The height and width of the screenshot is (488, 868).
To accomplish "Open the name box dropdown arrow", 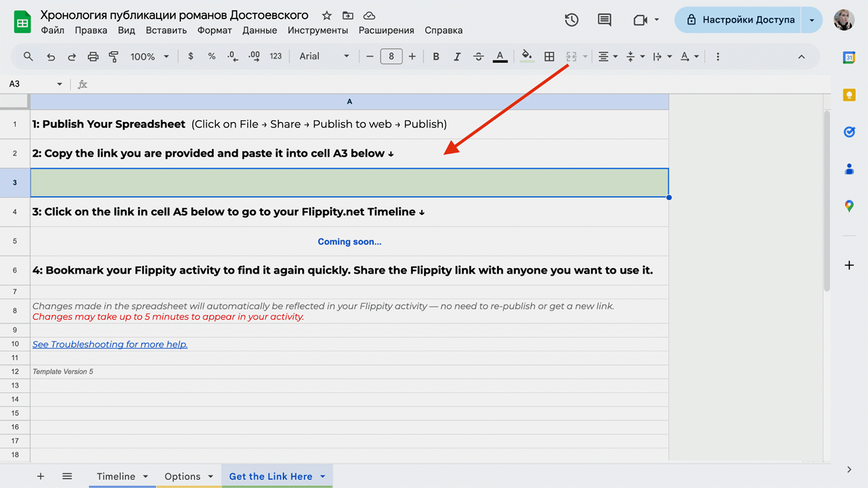I will pos(59,84).
